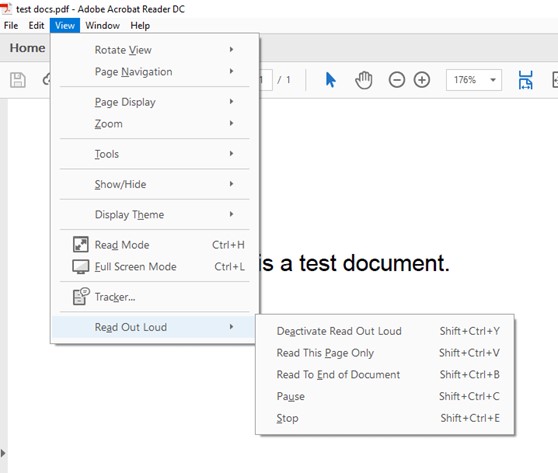
Task: Expand the left navigation pane arrow
Action: click(x=3, y=453)
